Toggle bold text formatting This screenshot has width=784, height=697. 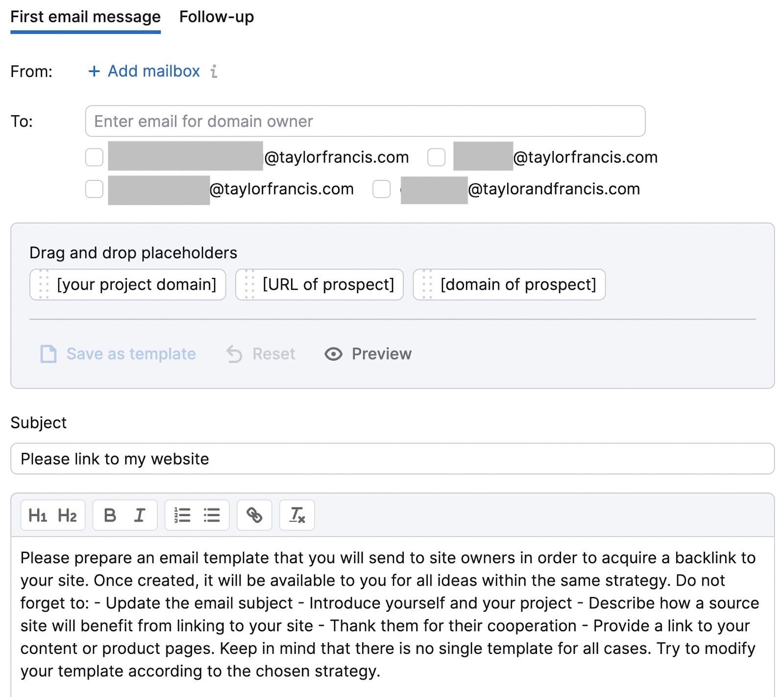click(110, 515)
